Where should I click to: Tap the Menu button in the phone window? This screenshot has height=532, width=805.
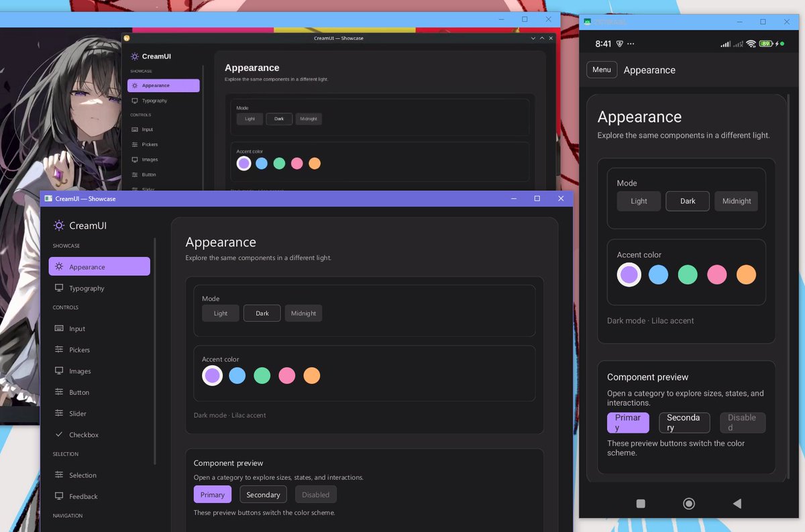[602, 70]
